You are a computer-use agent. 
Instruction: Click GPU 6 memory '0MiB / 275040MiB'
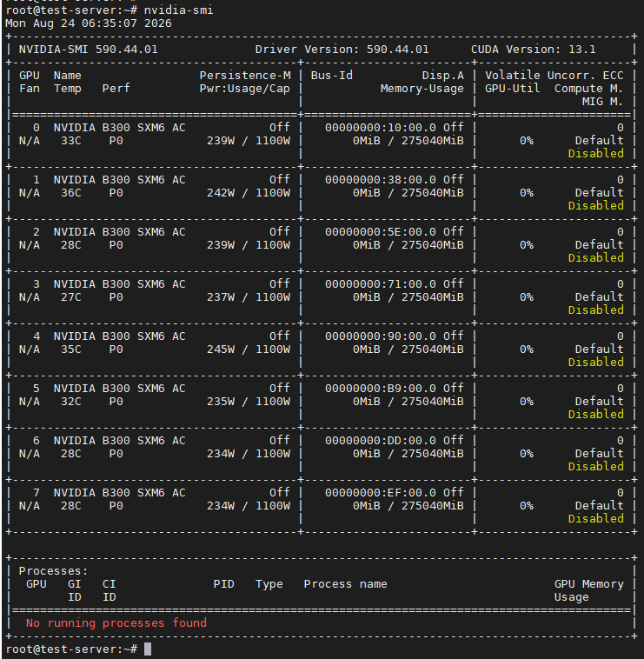tap(408, 453)
